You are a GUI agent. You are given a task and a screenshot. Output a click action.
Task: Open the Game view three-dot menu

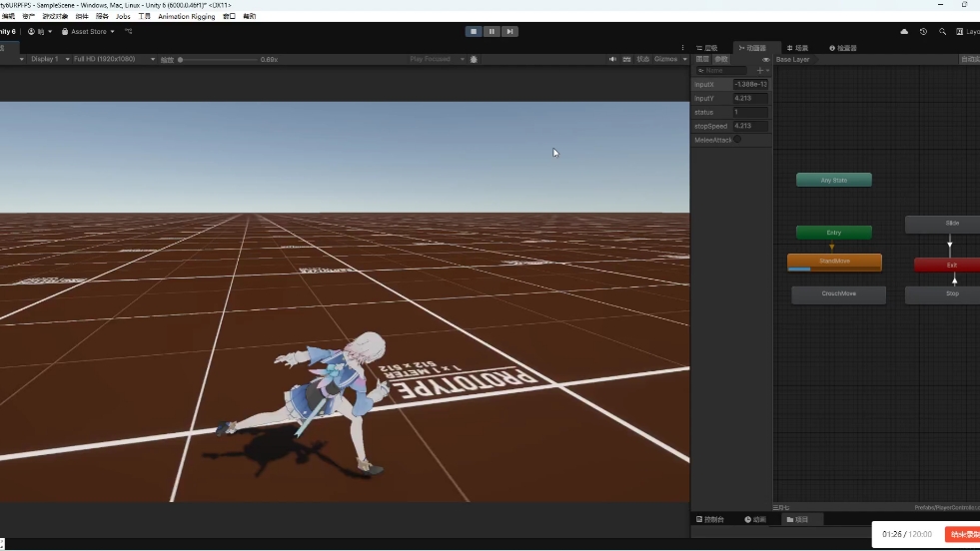click(682, 48)
